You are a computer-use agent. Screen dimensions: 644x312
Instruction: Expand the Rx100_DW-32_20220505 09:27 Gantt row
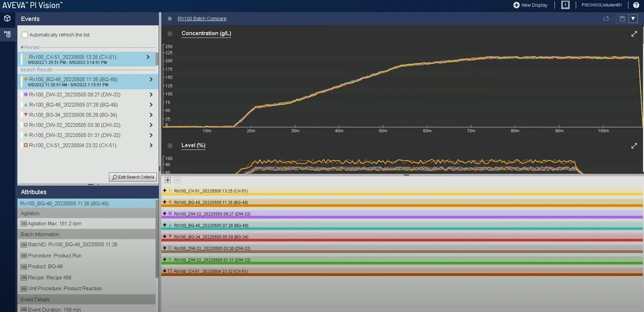click(165, 214)
